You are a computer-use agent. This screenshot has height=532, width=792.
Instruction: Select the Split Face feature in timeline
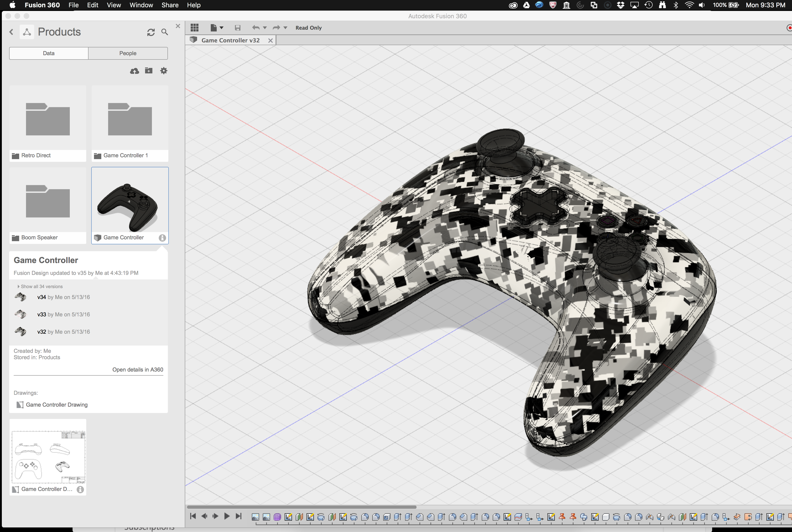tap(518, 517)
